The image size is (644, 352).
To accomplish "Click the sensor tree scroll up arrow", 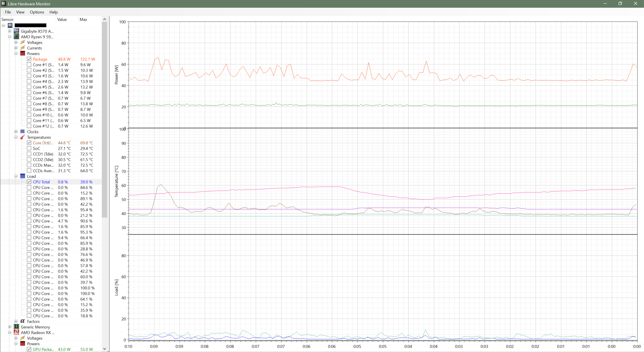I will (105, 19).
